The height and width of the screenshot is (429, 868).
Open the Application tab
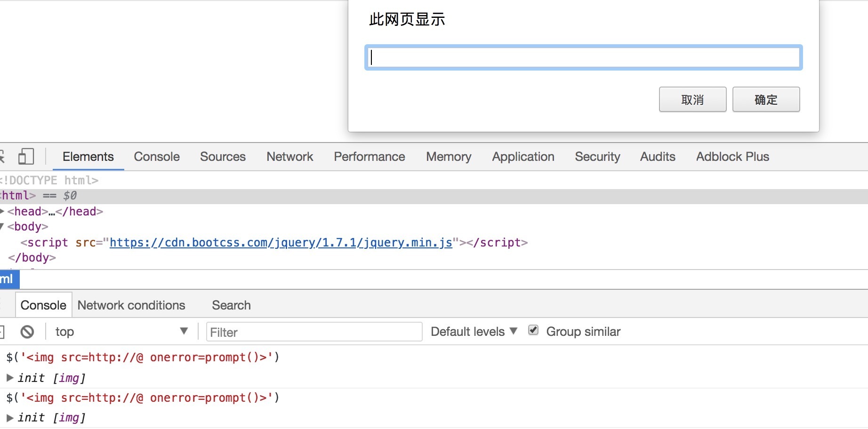click(523, 157)
